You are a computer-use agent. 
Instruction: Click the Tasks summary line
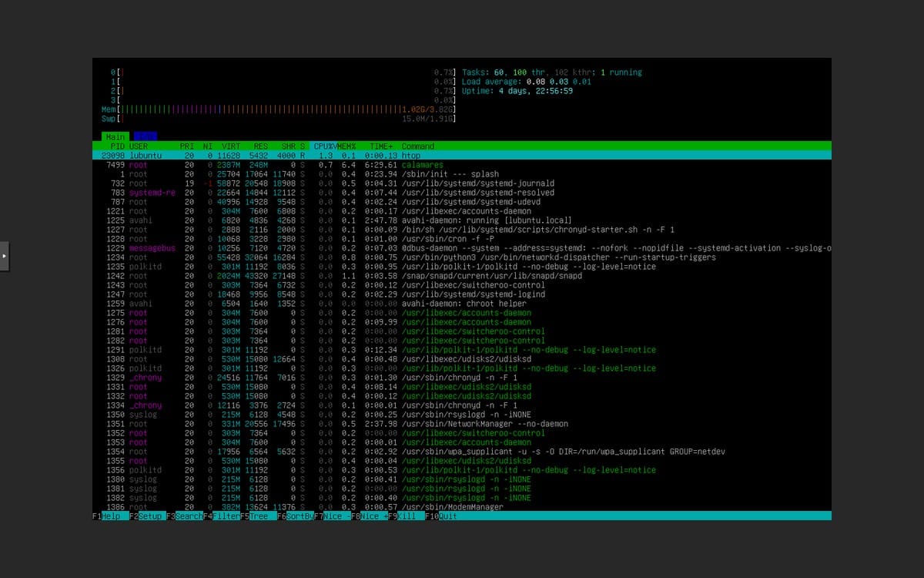[552, 72]
